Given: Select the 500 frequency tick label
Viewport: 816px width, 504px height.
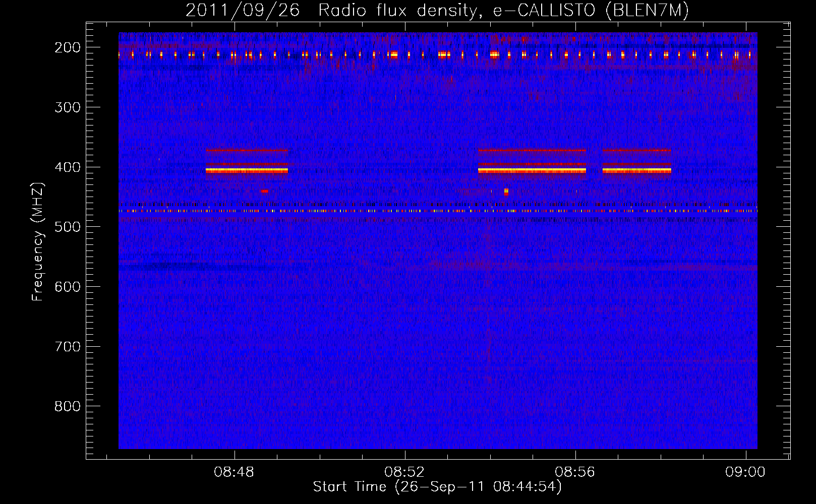Looking at the screenshot, I should click(67, 227).
